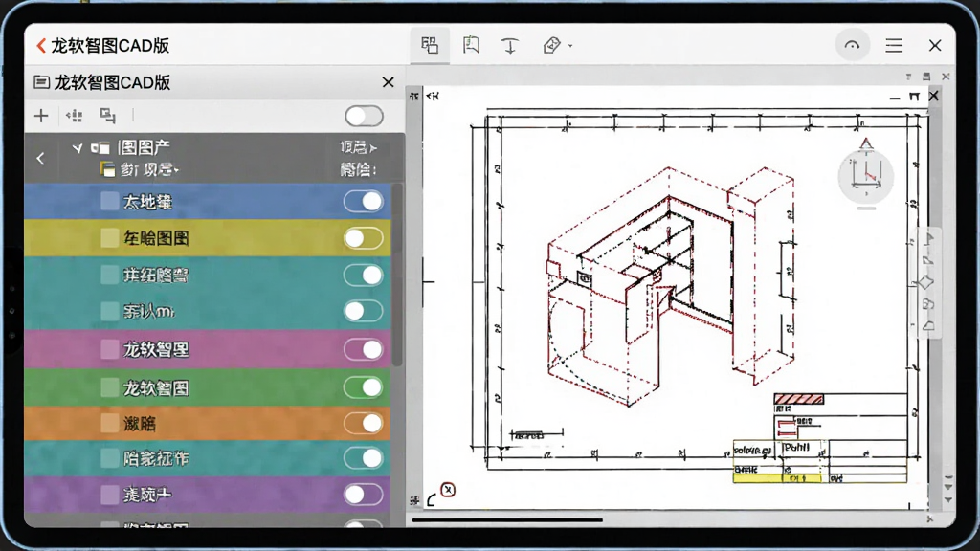Click the diamond shape icon in right toolbar
The width and height of the screenshot is (980, 551).
tap(926, 282)
